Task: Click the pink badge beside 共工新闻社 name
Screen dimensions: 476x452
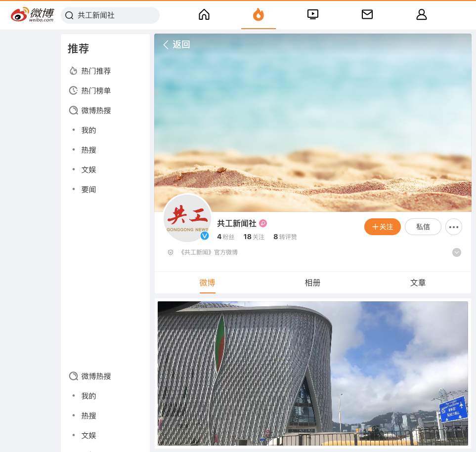Action: (x=263, y=223)
